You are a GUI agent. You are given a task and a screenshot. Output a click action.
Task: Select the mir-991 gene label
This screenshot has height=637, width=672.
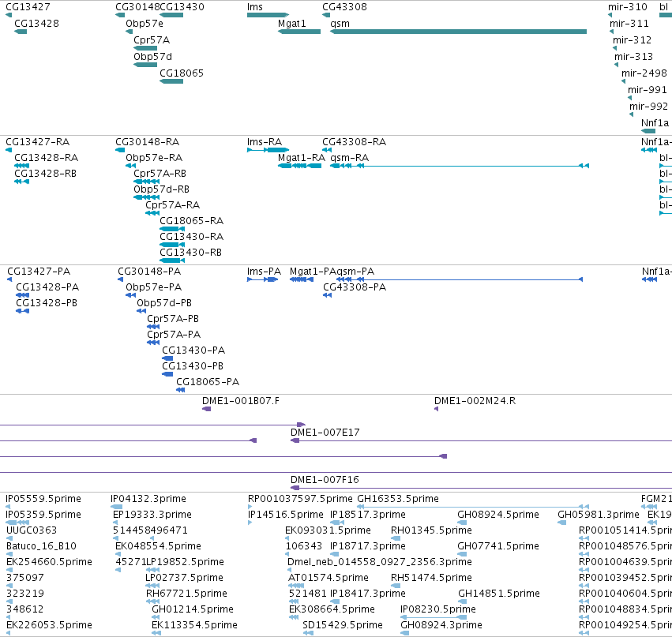[x=648, y=90]
